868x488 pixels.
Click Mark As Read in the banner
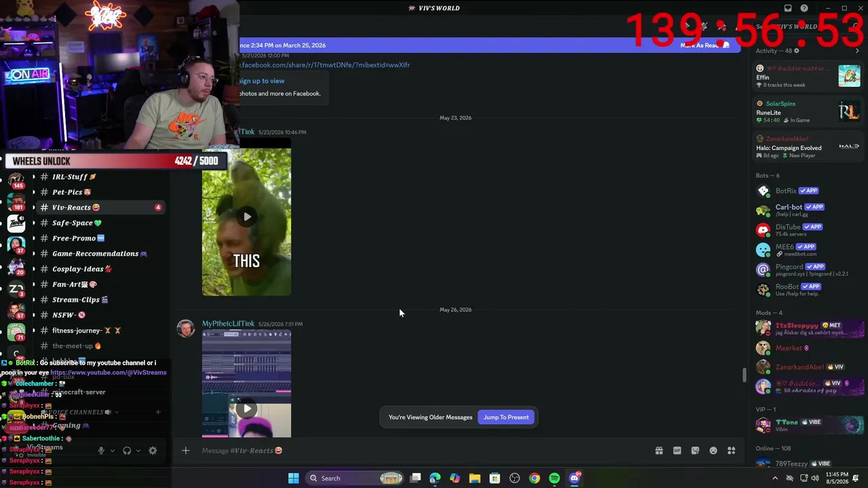coord(704,45)
